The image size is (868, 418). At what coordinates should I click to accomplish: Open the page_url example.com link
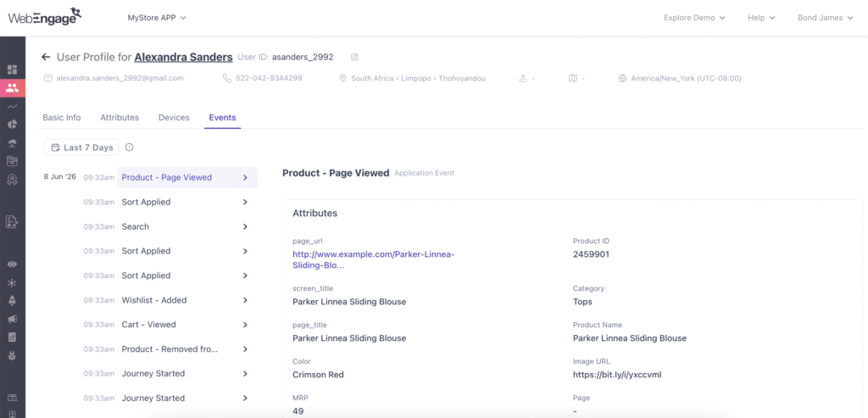374,259
